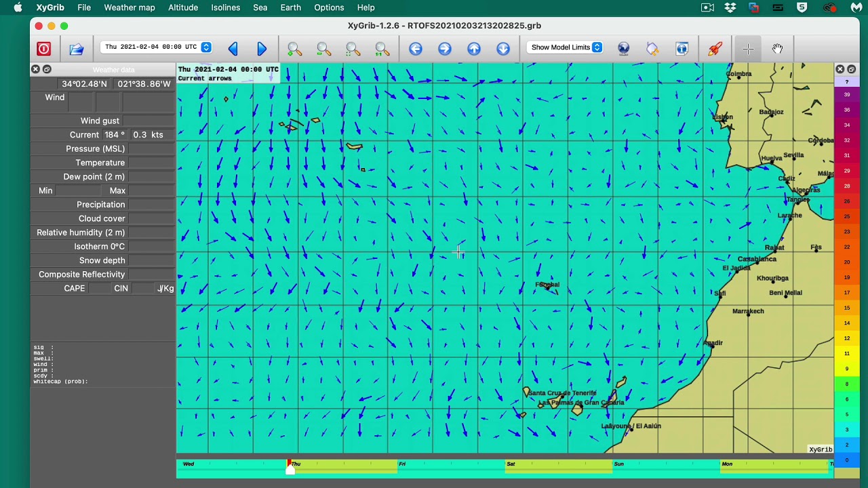
Task: Close the Weather data panel
Action: point(35,69)
